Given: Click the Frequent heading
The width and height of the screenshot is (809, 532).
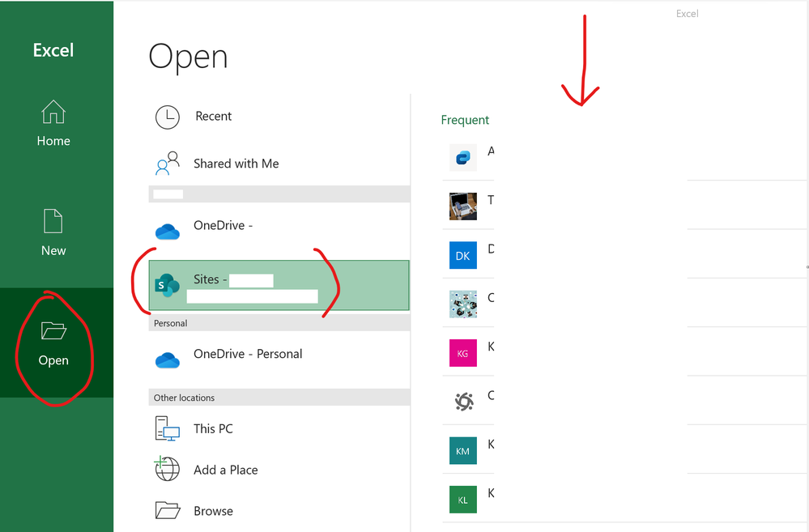Looking at the screenshot, I should (465, 120).
